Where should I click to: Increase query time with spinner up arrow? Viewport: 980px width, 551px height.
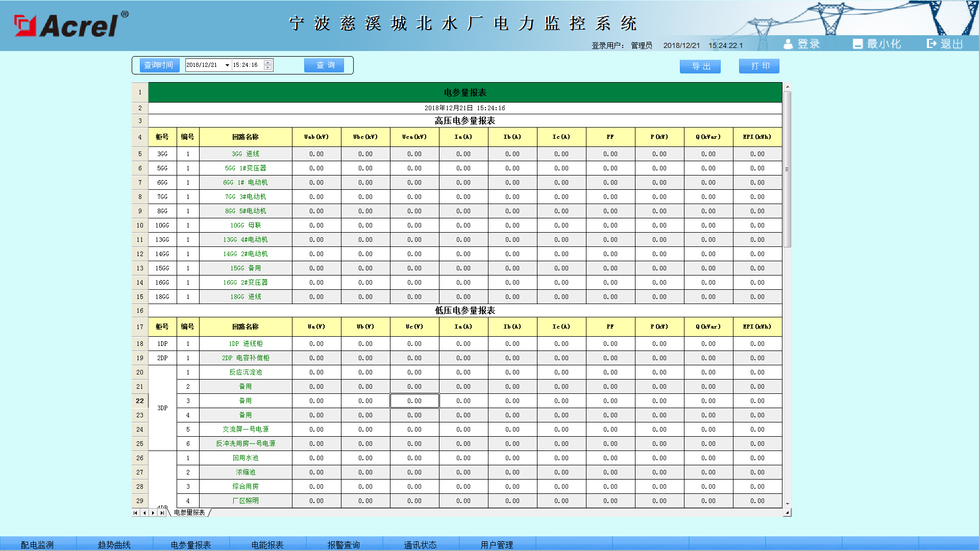click(267, 63)
